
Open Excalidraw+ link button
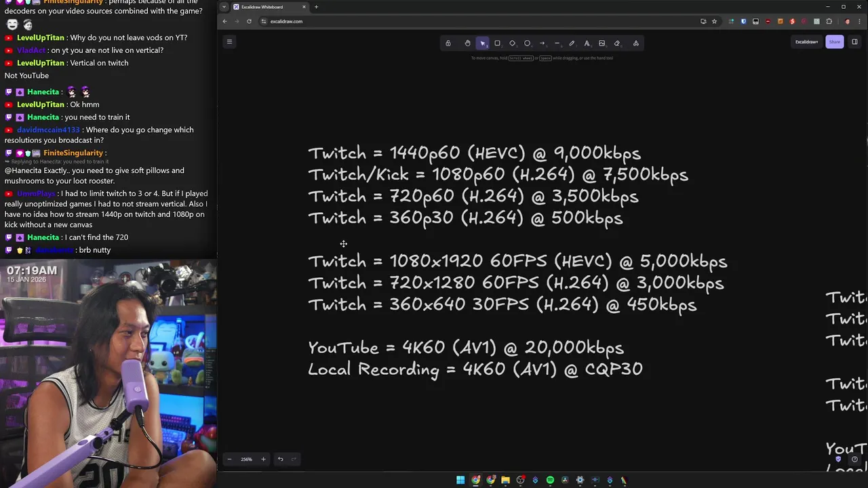(x=806, y=42)
